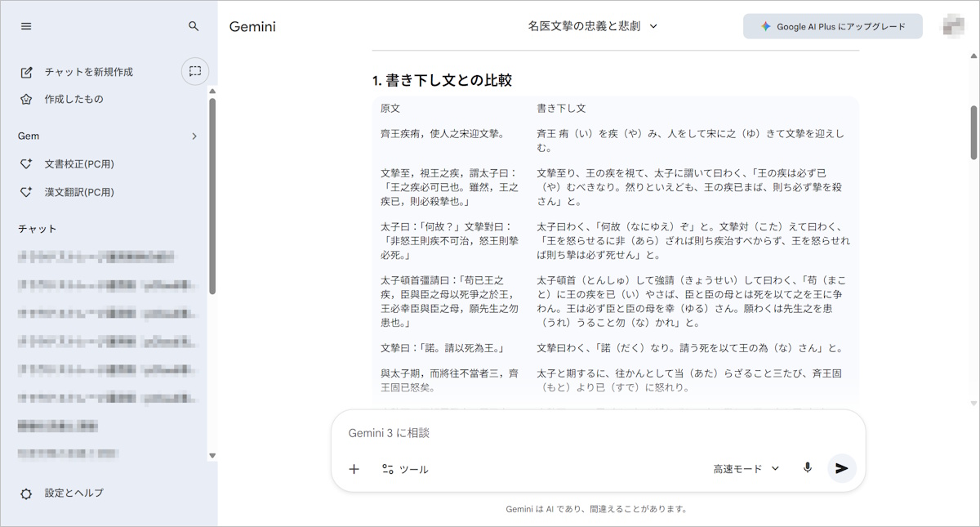This screenshot has height=527, width=980.
Task: Open the 高速モード model dropdown
Action: [x=746, y=468]
